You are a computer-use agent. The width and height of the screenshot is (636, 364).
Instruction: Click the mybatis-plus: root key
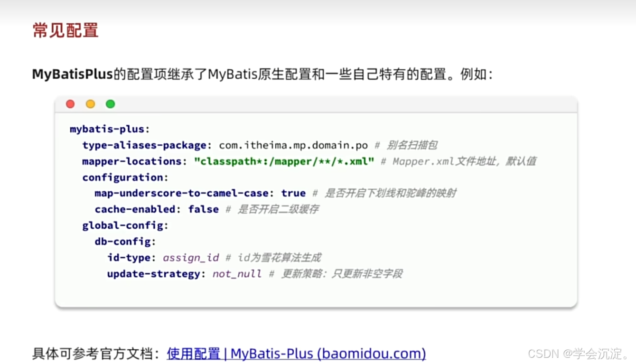(110, 129)
